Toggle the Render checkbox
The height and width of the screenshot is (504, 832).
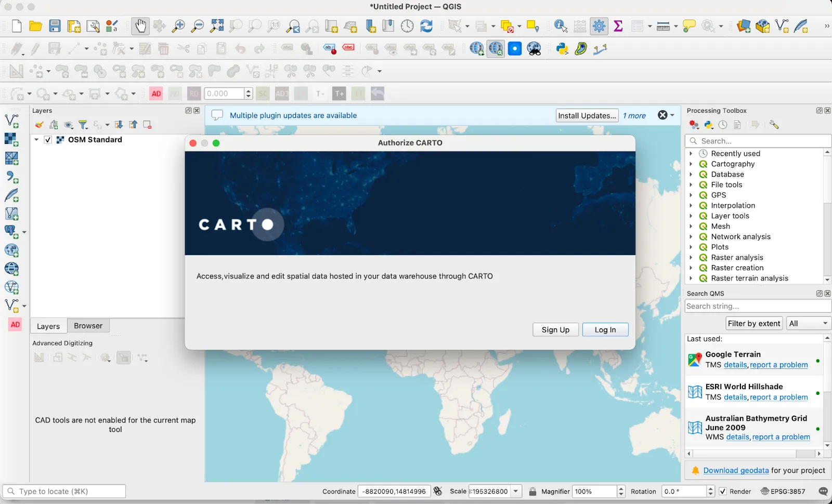(723, 492)
